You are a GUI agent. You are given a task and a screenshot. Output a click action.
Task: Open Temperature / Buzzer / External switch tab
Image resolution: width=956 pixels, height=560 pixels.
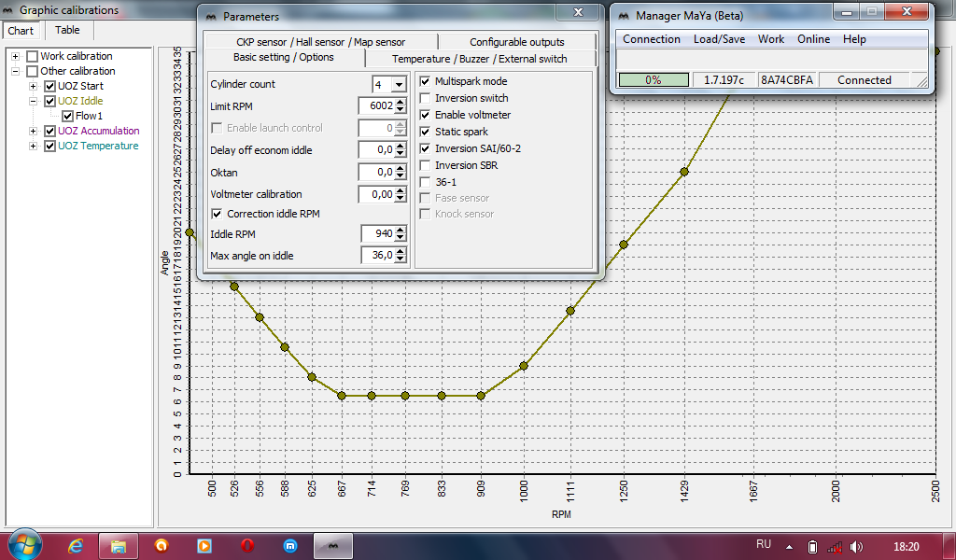click(x=479, y=58)
